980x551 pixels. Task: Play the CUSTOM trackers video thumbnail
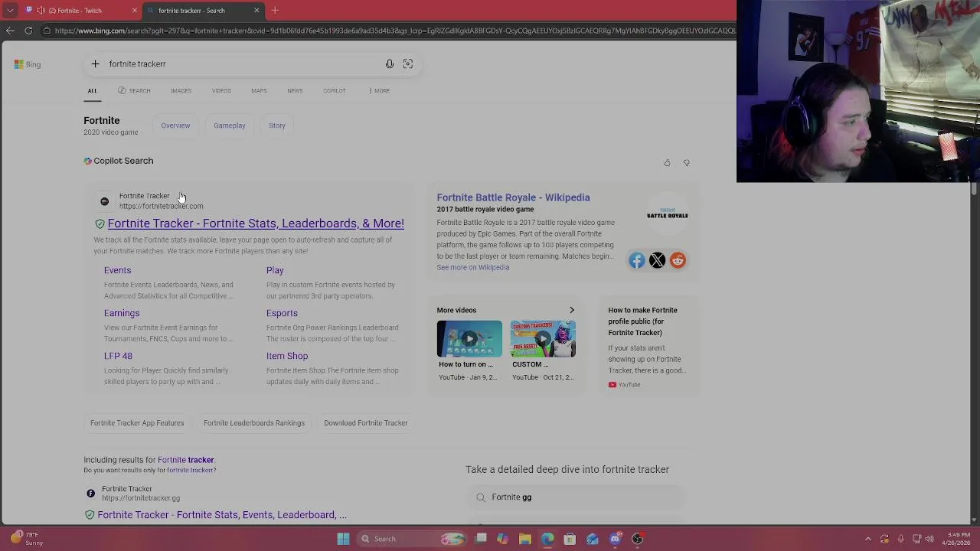(x=543, y=339)
